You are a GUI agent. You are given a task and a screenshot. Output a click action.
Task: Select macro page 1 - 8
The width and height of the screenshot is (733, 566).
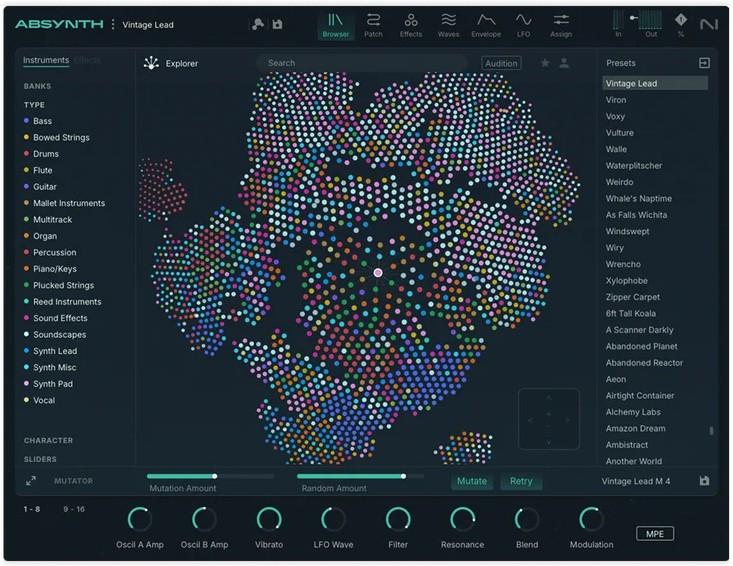(31, 509)
